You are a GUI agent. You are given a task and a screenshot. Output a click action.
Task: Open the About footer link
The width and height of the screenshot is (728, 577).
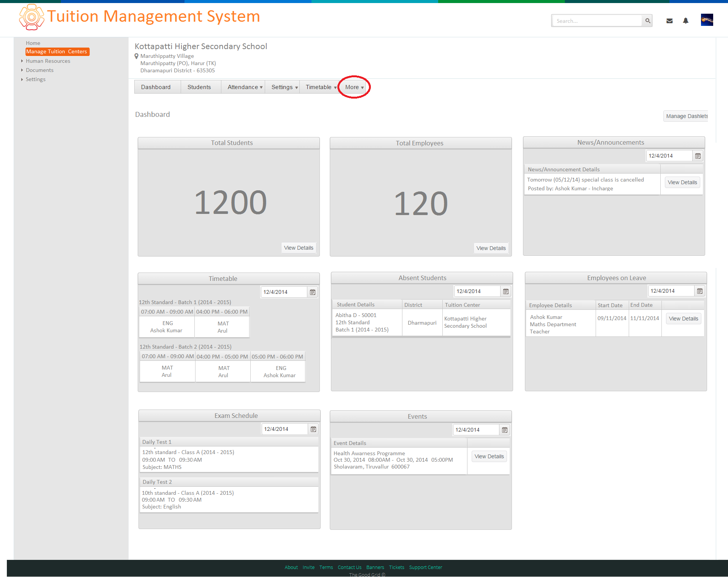click(x=291, y=567)
